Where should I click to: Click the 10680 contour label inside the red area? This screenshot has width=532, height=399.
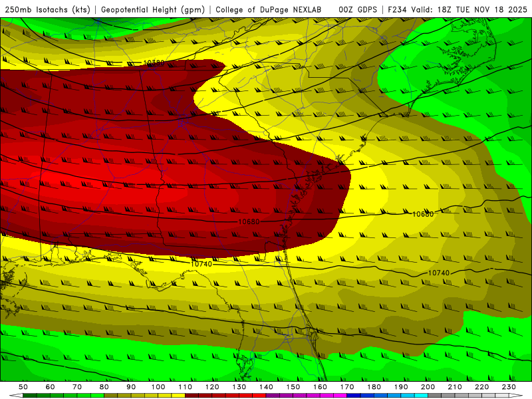[249, 221]
